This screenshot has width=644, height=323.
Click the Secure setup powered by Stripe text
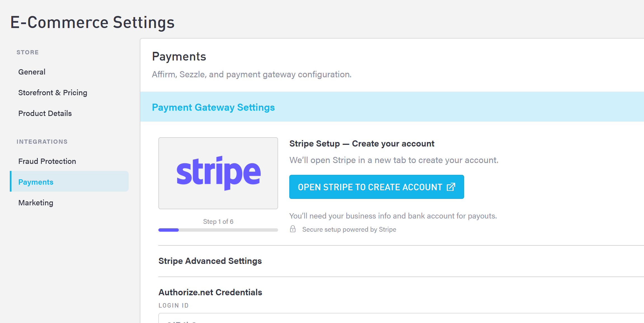349,229
